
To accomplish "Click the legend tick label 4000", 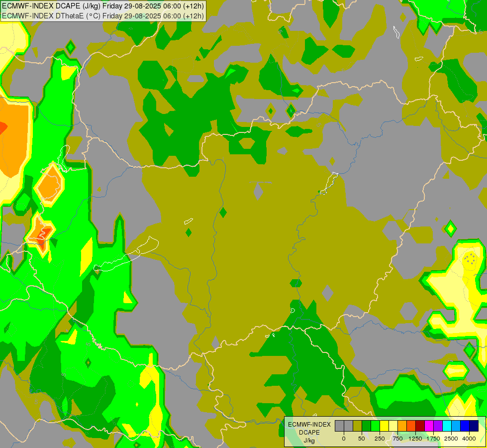I will (x=469, y=439).
